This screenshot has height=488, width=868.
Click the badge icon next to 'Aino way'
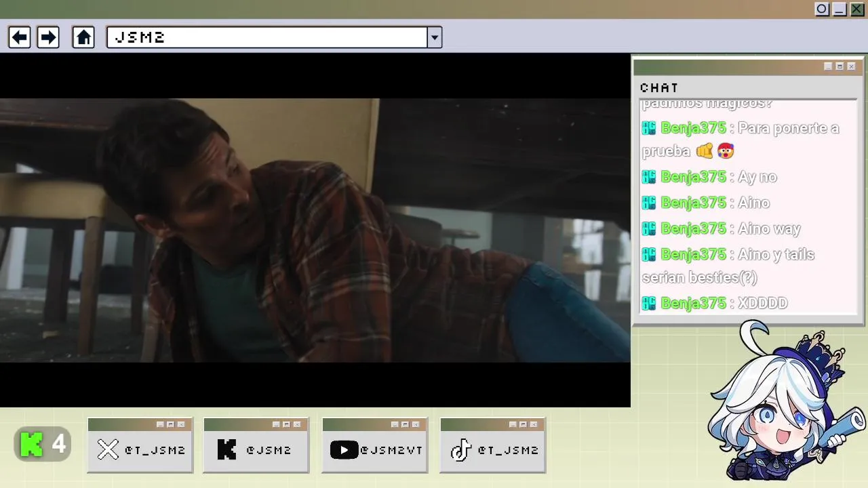[649, 228]
